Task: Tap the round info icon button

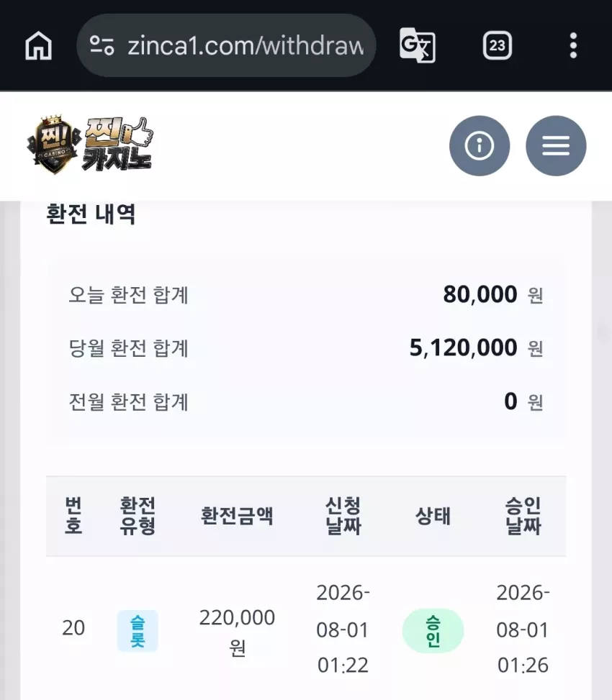Action: pyautogui.click(x=480, y=145)
